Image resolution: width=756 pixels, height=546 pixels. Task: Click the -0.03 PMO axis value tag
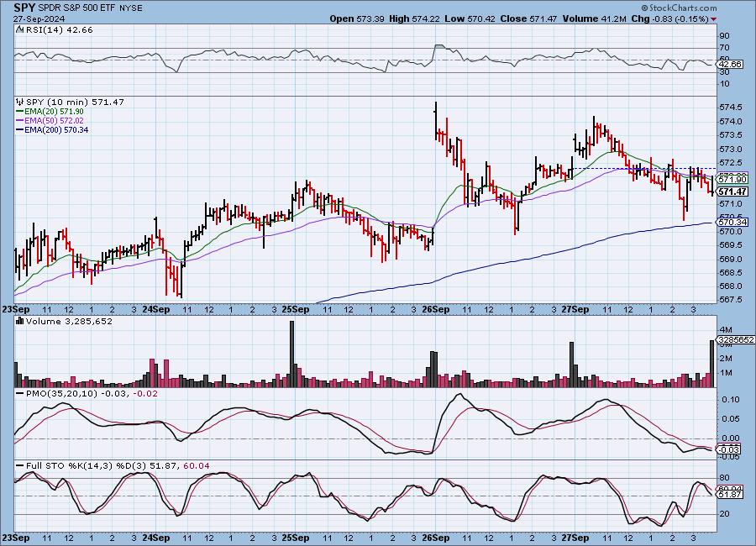pyautogui.click(x=729, y=449)
